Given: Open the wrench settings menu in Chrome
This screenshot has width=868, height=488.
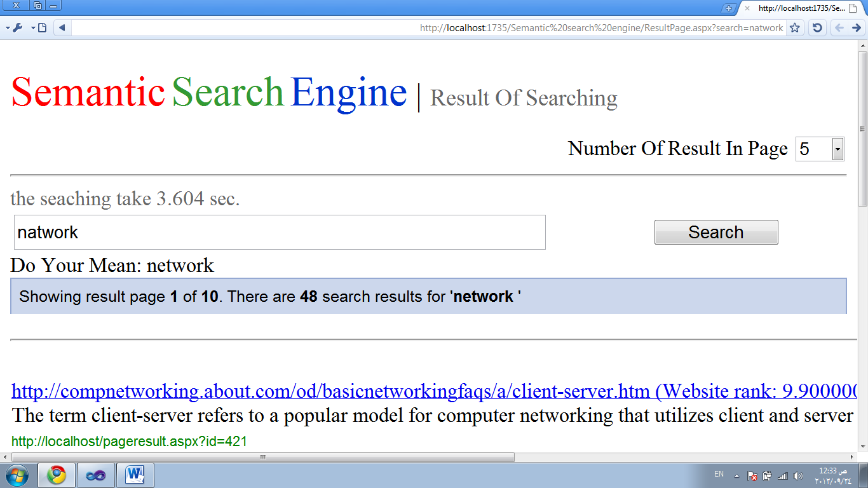Looking at the screenshot, I should [x=18, y=28].
